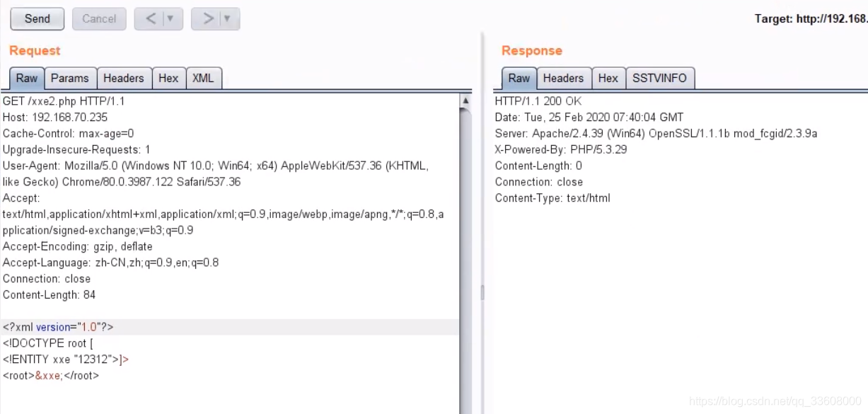The image size is (868, 414).
Task: Switch to the Response Hex tab
Action: (608, 79)
